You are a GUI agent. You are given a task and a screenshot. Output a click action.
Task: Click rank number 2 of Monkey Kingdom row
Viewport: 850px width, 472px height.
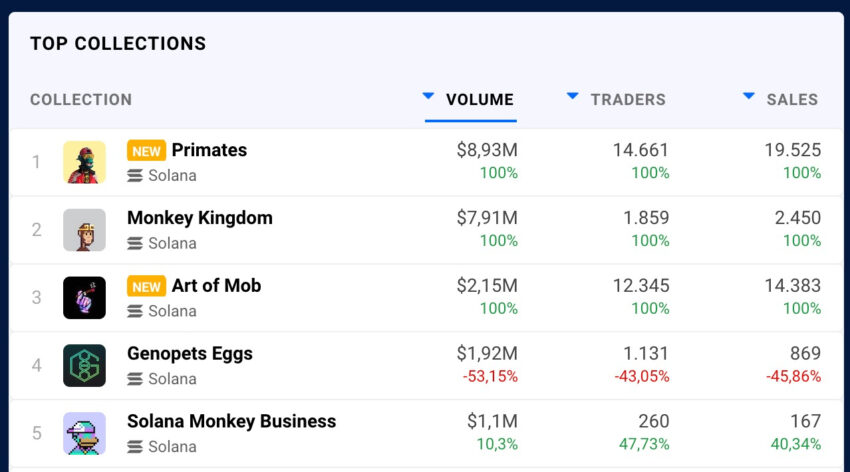coord(36,230)
